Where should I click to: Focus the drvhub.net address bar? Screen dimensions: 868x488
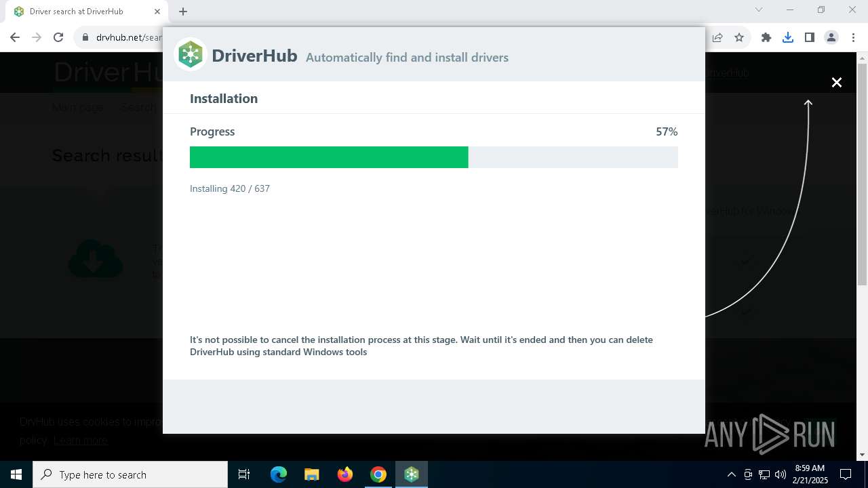pos(129,37)
